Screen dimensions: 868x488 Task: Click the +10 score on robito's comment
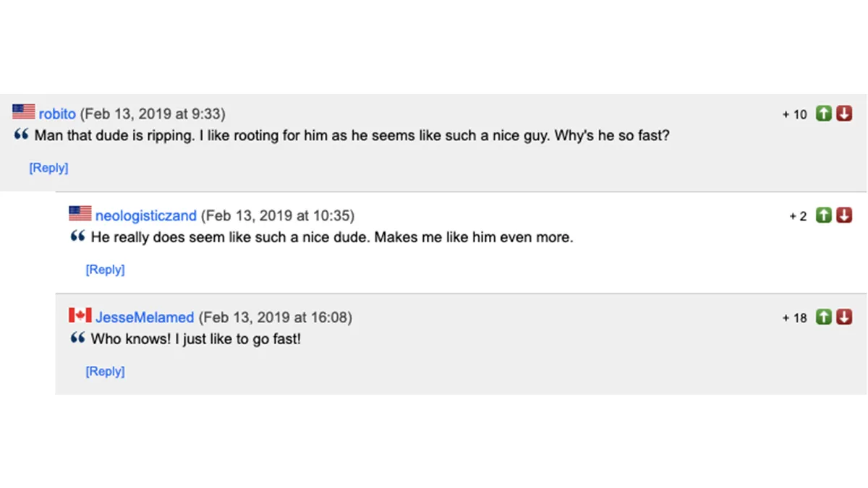coord(795,114)
